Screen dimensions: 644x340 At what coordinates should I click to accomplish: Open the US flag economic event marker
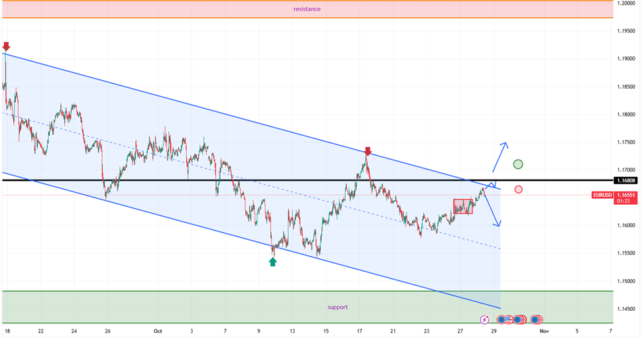click(510, 319)
